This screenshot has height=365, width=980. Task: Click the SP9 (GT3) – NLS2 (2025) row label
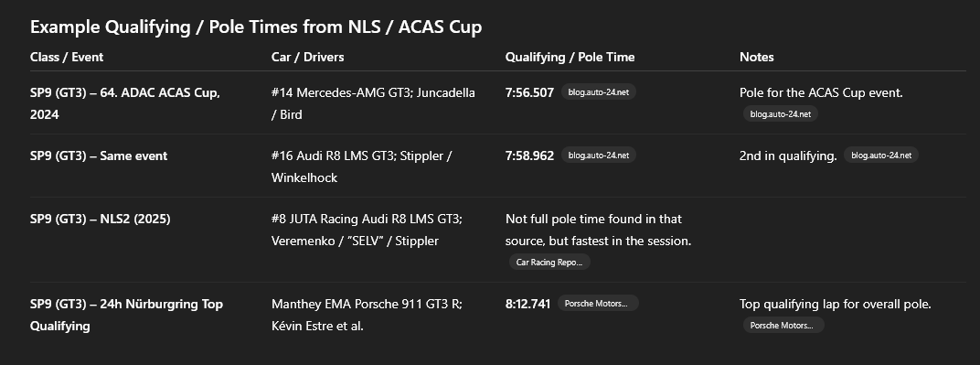[x=100, y=219]
